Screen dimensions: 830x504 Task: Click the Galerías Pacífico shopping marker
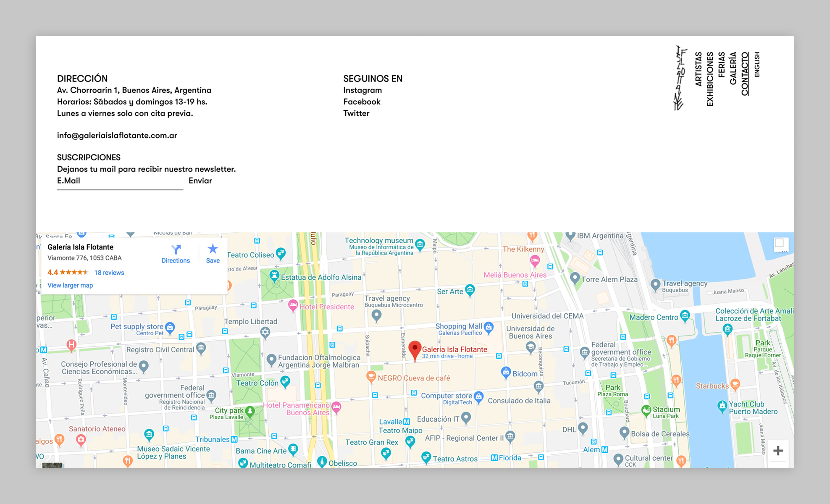point(489,327)
